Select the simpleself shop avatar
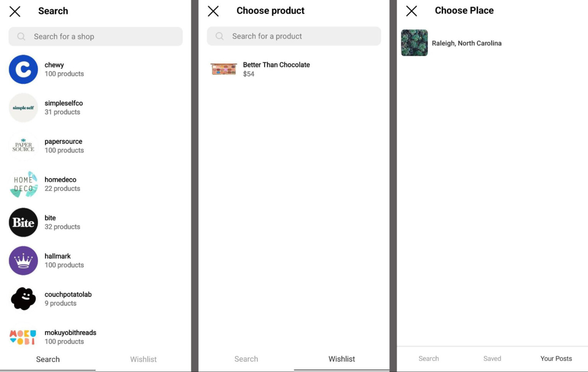 pos(23,108)
